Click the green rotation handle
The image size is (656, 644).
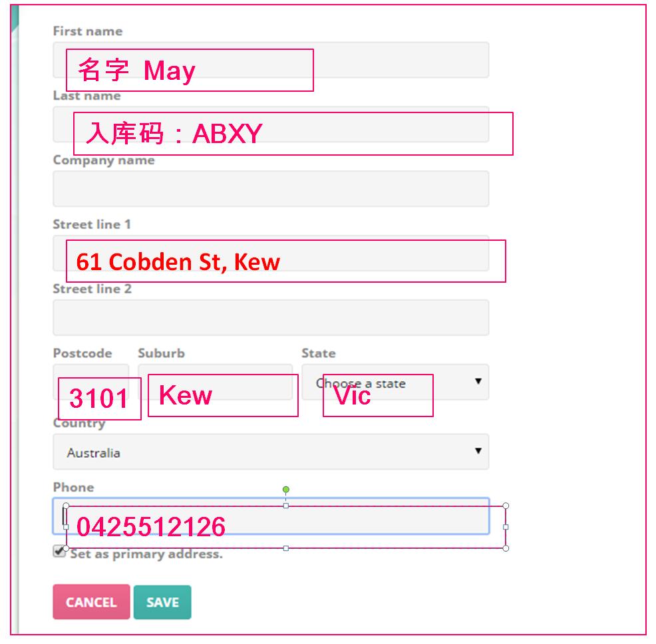click(286, 490)
